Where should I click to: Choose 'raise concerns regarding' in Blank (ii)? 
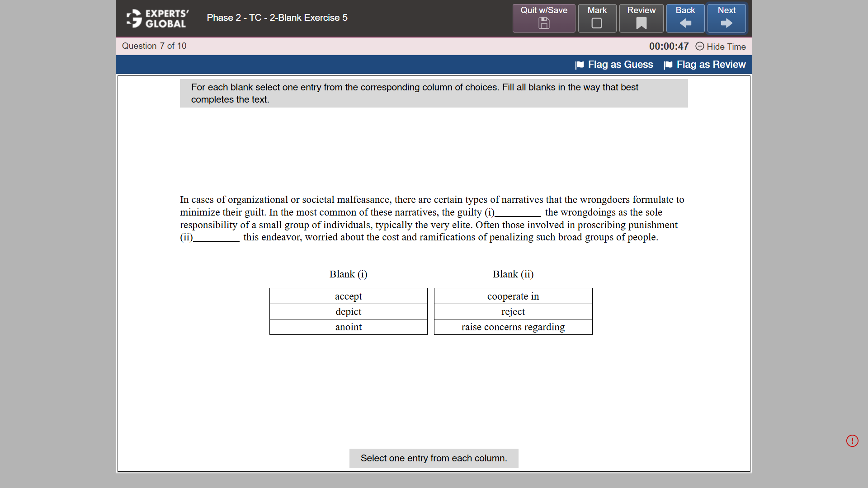coord(513,327)
